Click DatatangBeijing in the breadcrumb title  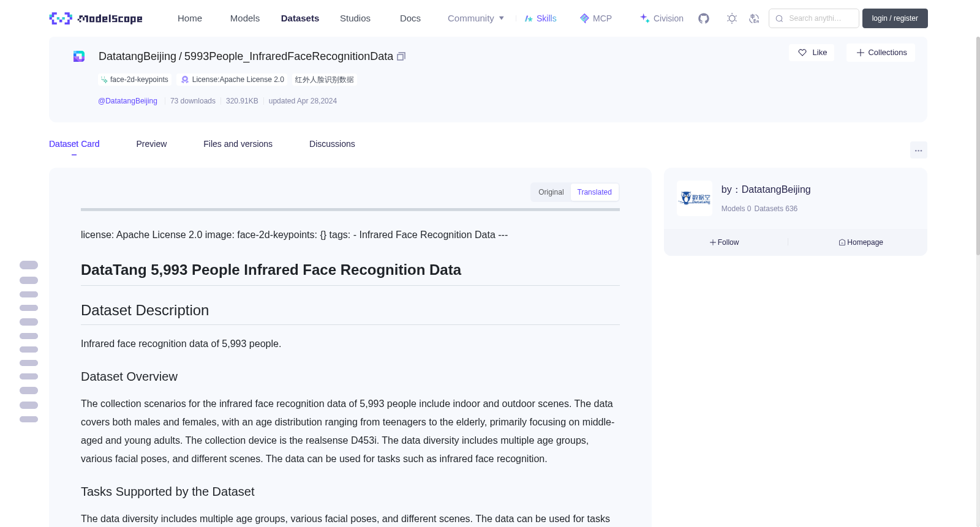[x=137, y=56]
